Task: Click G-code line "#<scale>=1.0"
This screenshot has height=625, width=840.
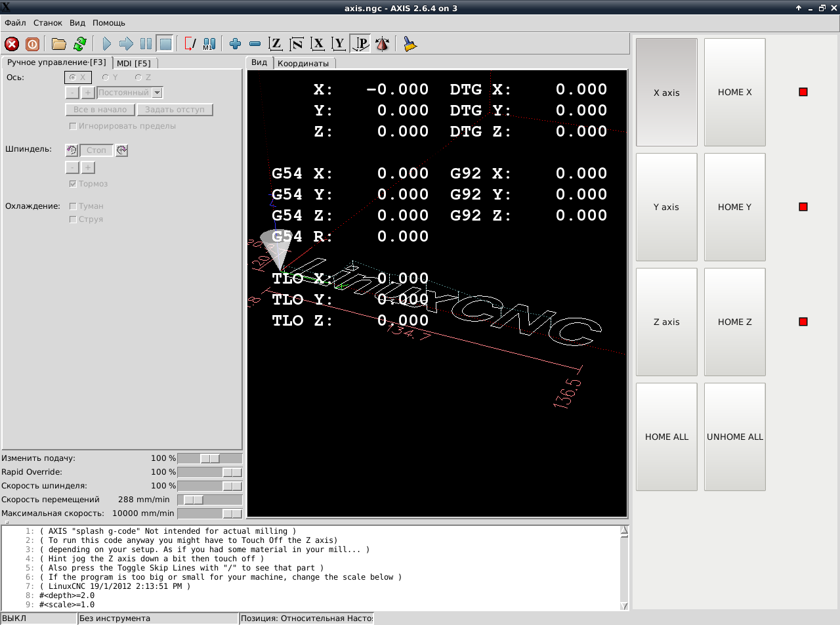Action: [x=67, y=605]
